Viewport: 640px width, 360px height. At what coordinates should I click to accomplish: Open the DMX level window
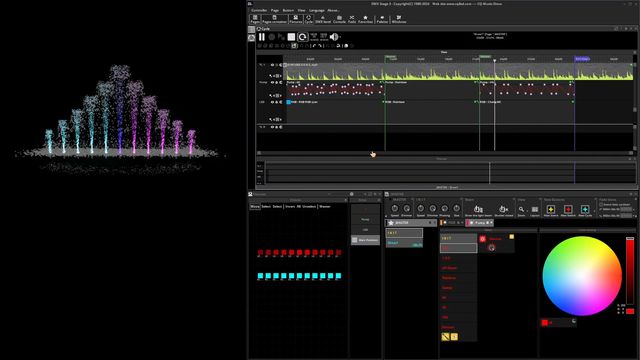tap(323, 19)
